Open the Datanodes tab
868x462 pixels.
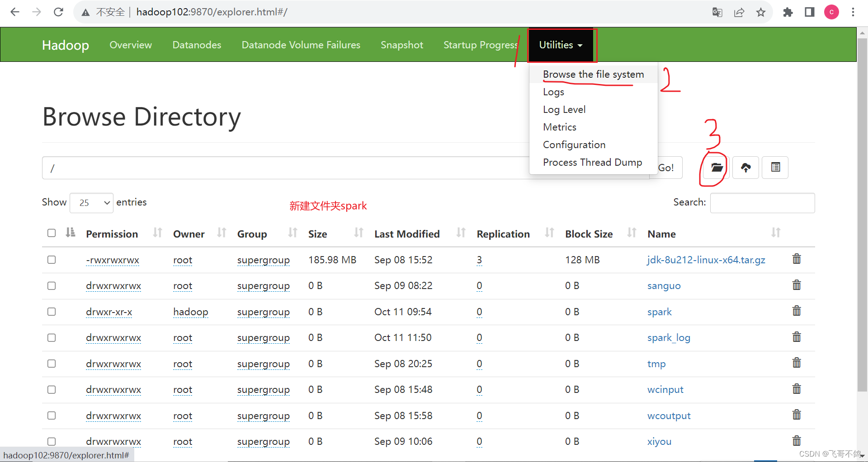pos(197,45)
